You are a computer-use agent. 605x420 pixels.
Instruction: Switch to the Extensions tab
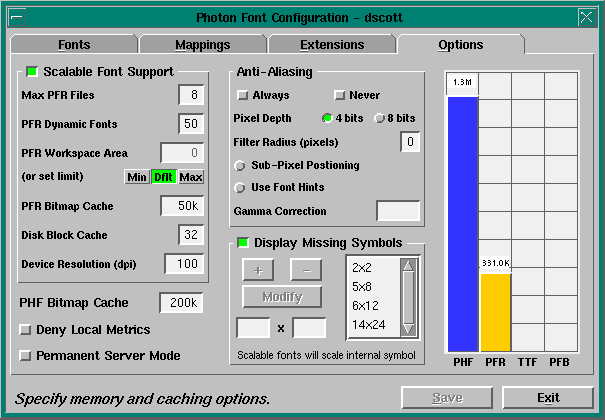click(x=331, y=45)
